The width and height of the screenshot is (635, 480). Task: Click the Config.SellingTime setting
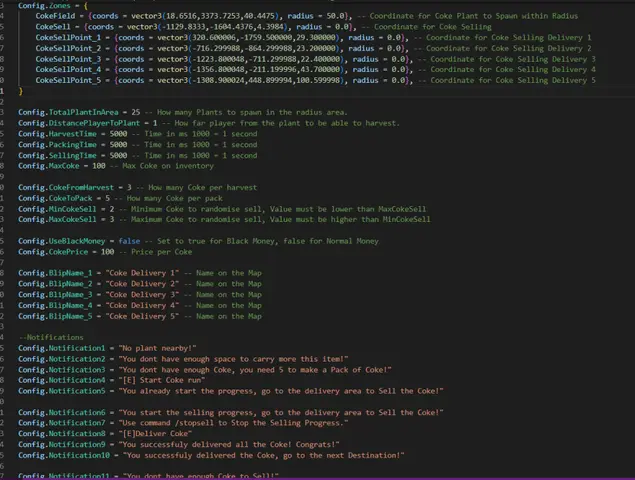[137, 156]
